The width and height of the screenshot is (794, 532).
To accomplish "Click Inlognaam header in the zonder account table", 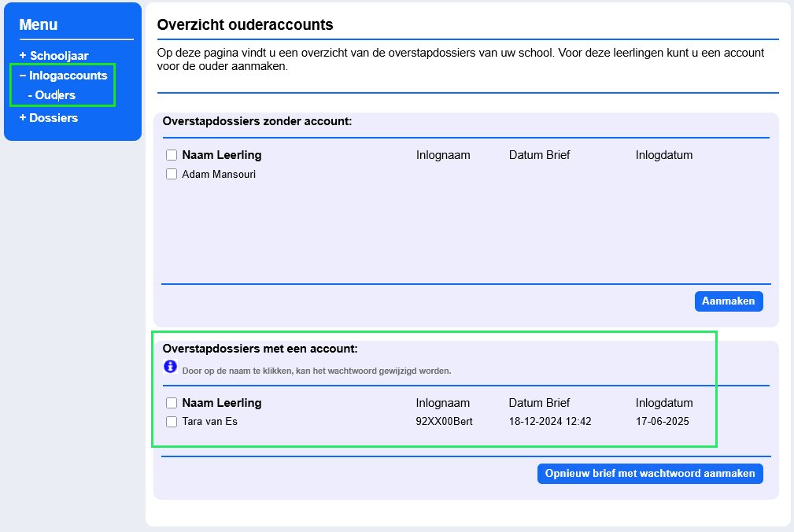I will 443,155.
